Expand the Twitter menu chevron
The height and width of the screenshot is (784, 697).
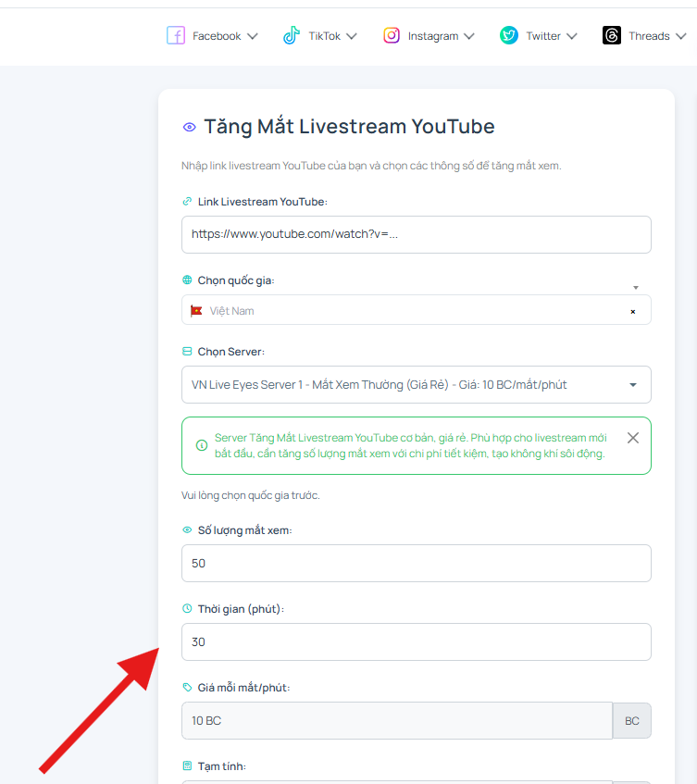[x=571, y=36]
